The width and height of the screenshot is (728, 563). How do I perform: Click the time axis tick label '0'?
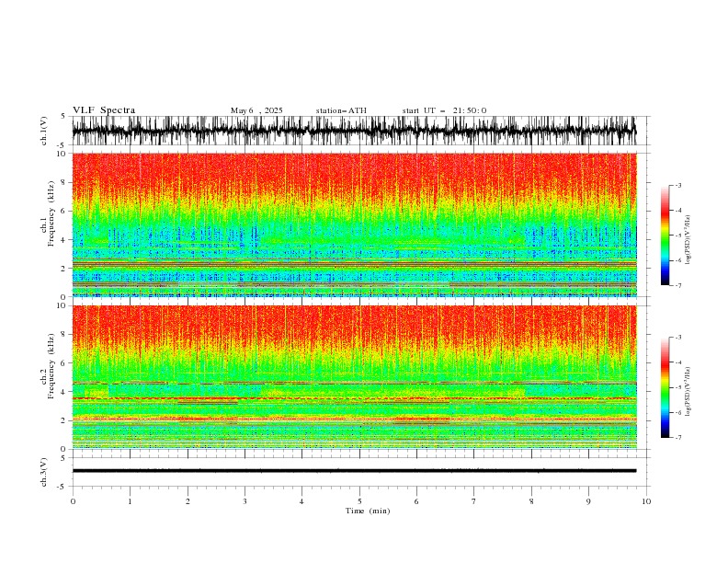[x=73, y=501]
